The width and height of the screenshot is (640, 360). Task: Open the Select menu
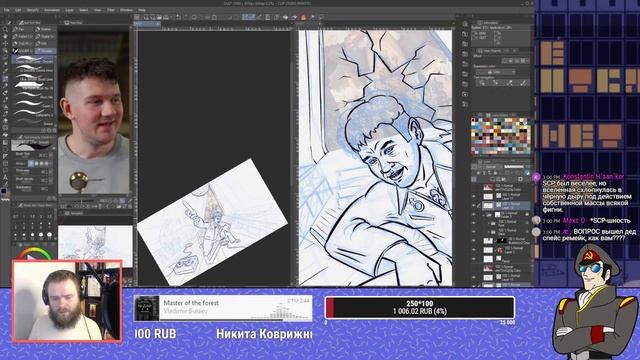click(84, 10)
